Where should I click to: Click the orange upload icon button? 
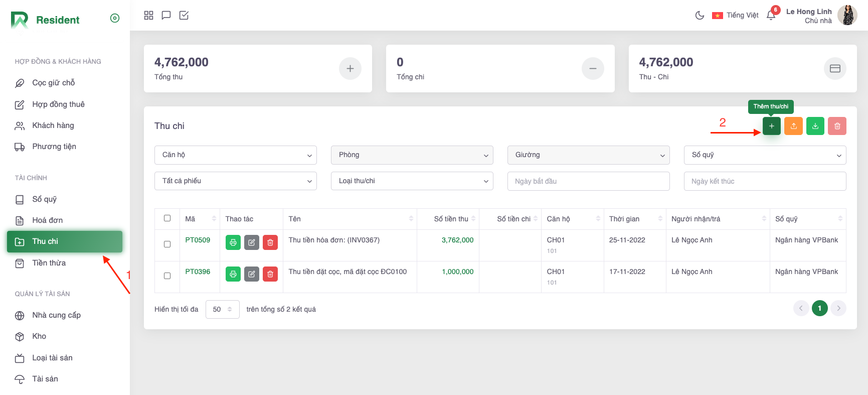(793, 126)
